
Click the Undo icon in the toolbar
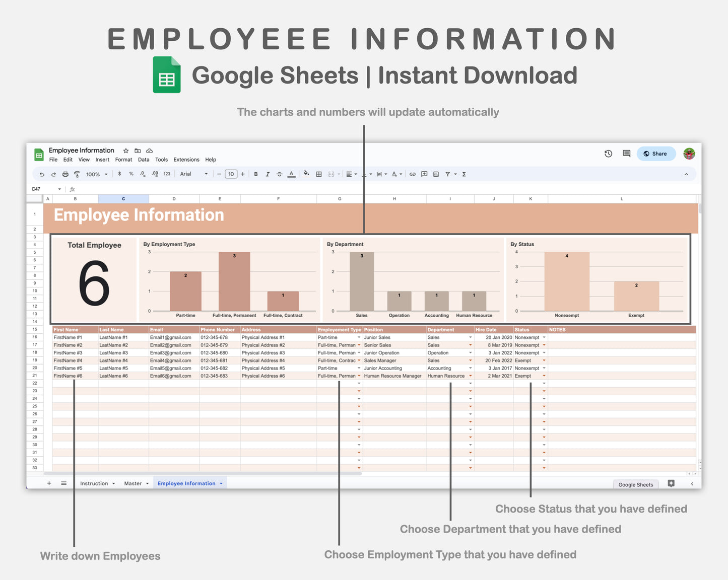42,174
